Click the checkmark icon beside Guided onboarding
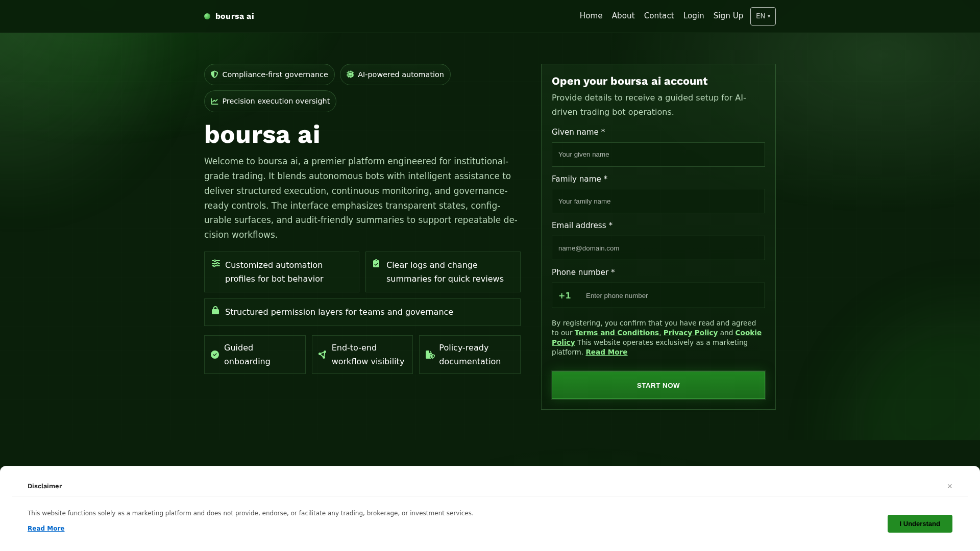Image resolution: width=980 pixels, height=551 pixels. click(215, 355)
